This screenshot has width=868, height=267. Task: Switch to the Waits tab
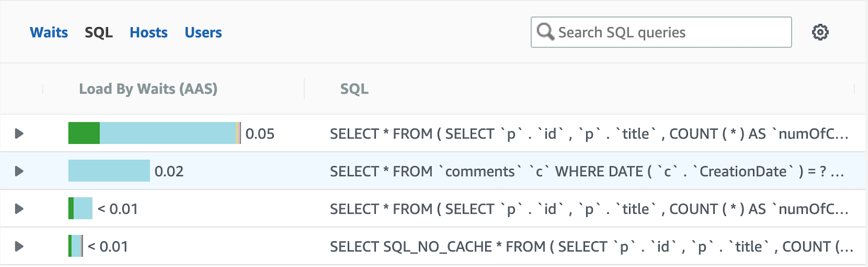click(49, 33)
